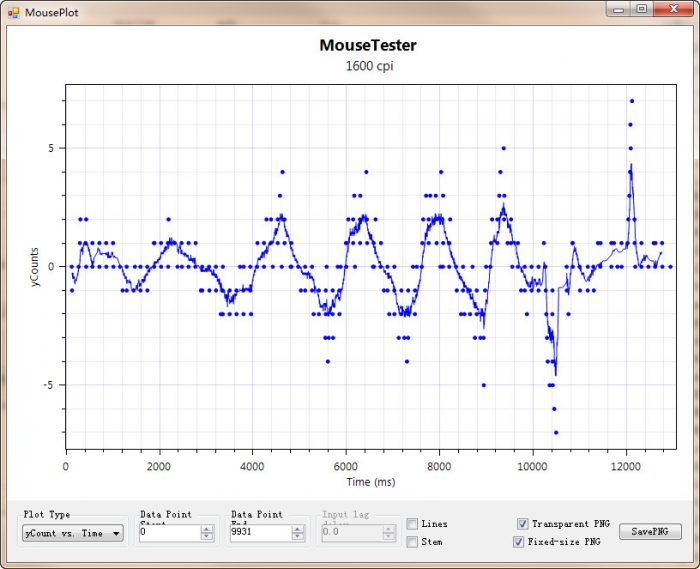Click the Data Point Start input field
700x569 pixels.
coord(169,533)
